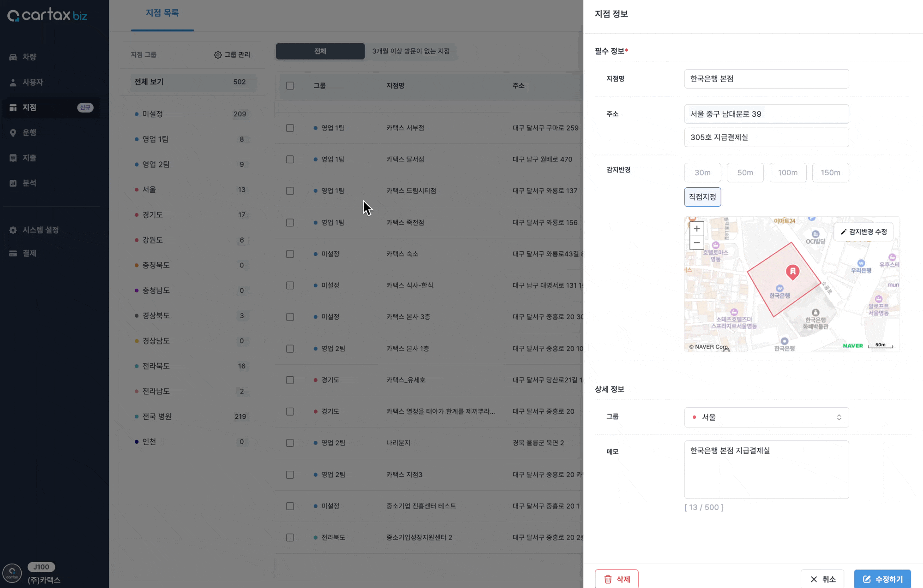Click the 지점명 input field
The height and width of the screenshot is (588, 923).
766,79
